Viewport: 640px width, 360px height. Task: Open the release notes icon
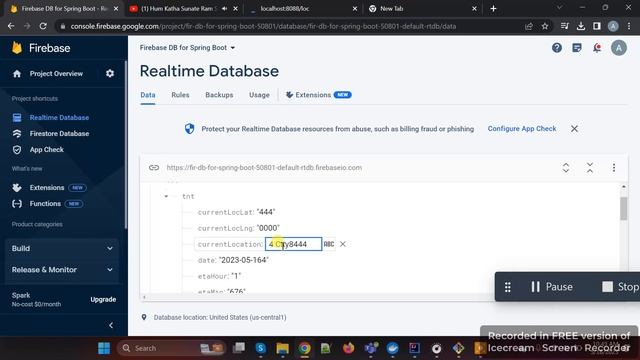[x=577, y=48]
